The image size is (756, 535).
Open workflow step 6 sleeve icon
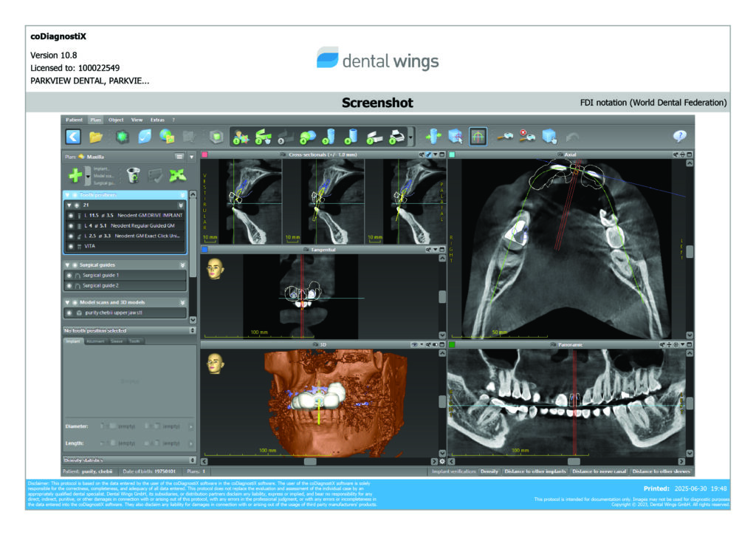point(351,137)
